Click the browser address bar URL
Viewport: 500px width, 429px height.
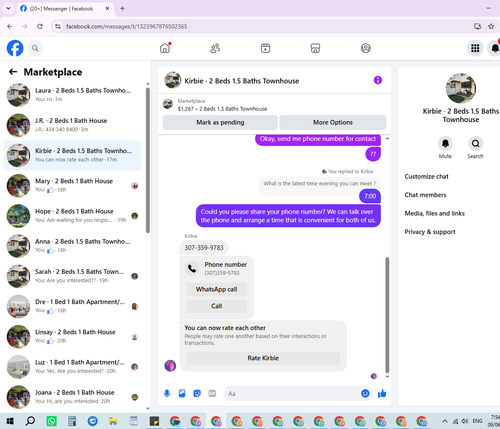pos(126,26)
